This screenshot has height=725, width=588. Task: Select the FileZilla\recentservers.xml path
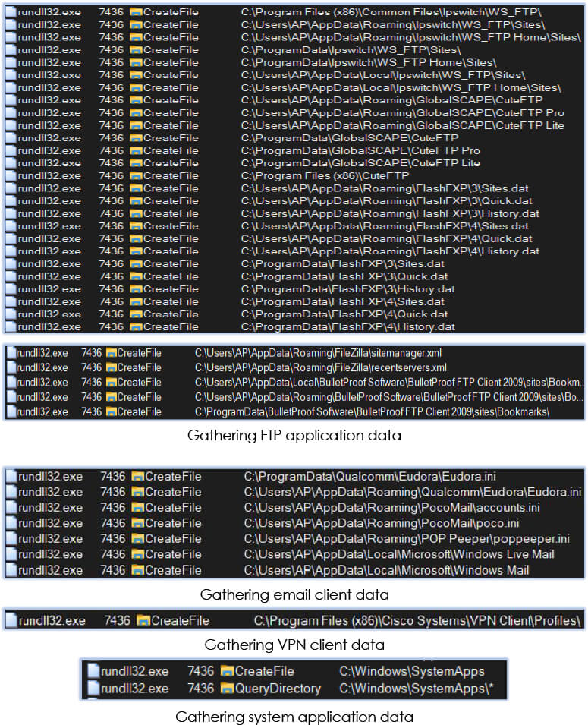[321, 368]
